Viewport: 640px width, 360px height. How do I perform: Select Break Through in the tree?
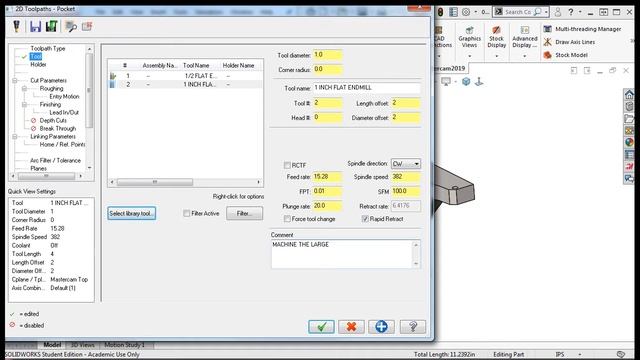click(58, 129)
